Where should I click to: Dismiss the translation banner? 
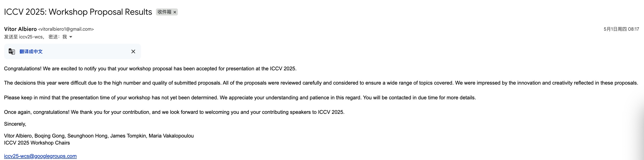[x=133, y=51]
